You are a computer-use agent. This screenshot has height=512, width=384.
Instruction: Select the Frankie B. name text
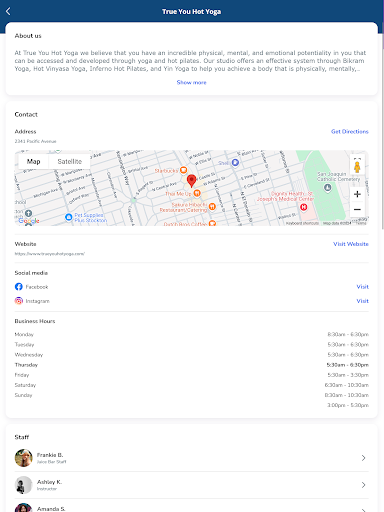click(50, 455)
